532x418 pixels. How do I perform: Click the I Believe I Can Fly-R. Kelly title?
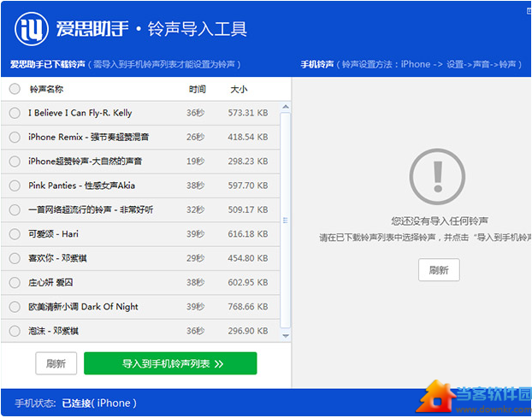pos(80,113)
